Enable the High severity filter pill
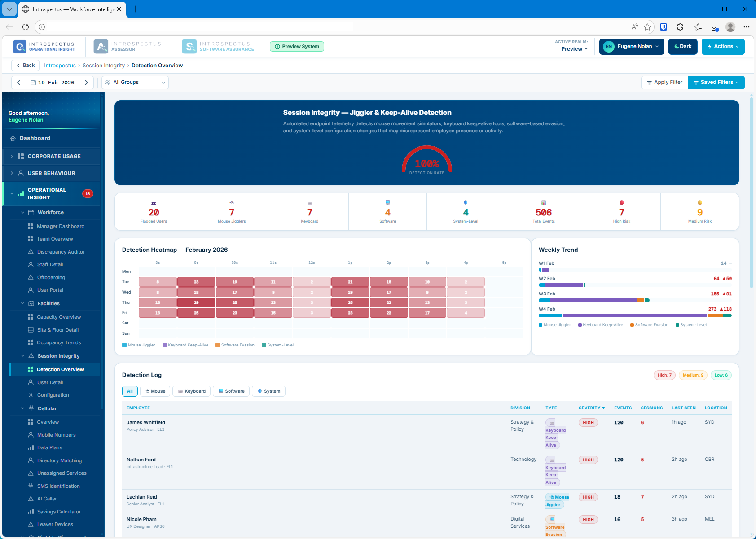This screenshot has height=539, width=756. click(x=664, y=375)
